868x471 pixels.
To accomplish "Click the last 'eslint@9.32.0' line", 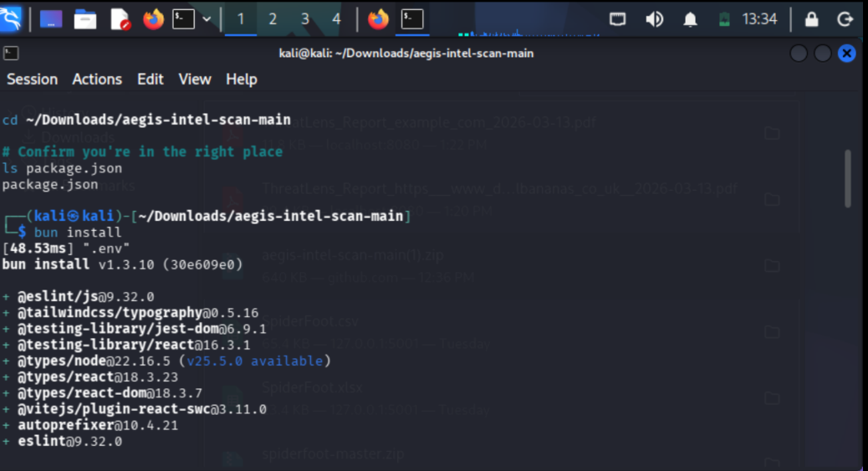I will point(69,441).
